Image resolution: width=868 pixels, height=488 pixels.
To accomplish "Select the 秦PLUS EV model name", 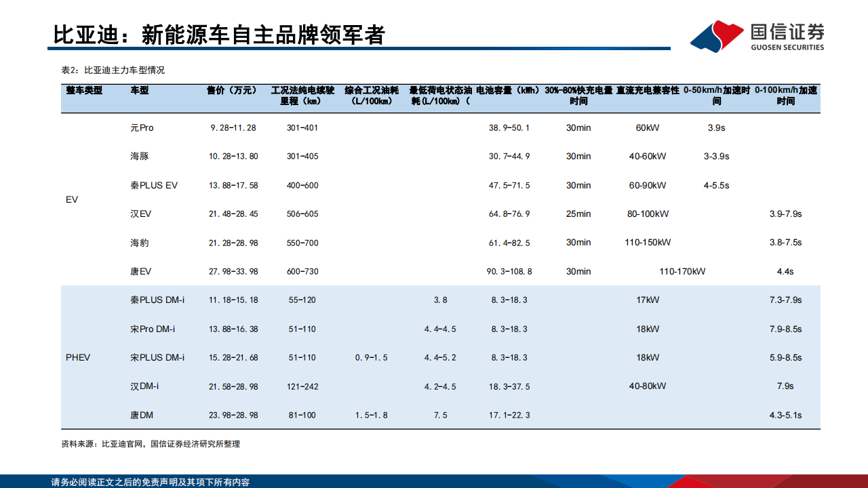I will 154,185.
